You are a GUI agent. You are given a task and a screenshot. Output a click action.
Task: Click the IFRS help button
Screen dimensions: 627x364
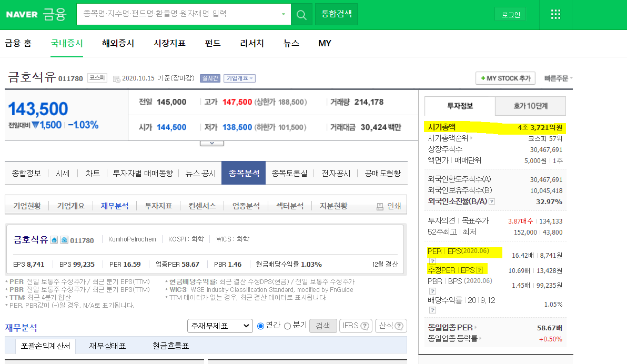click(356, 326)
